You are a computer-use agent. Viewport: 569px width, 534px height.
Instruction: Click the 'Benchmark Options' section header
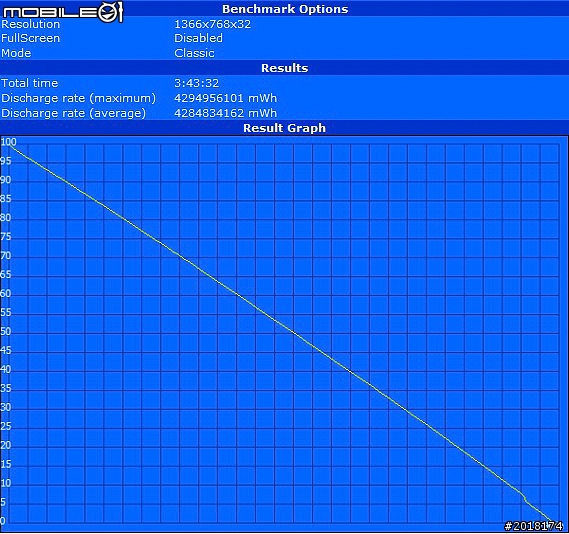point(285,9)
